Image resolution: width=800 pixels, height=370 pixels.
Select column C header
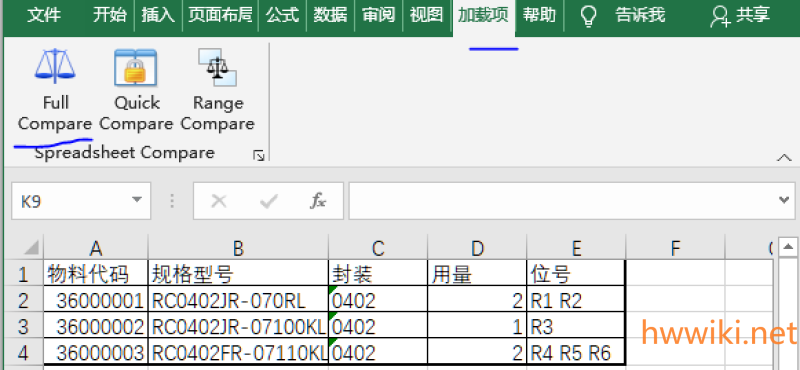coord(378,248)
